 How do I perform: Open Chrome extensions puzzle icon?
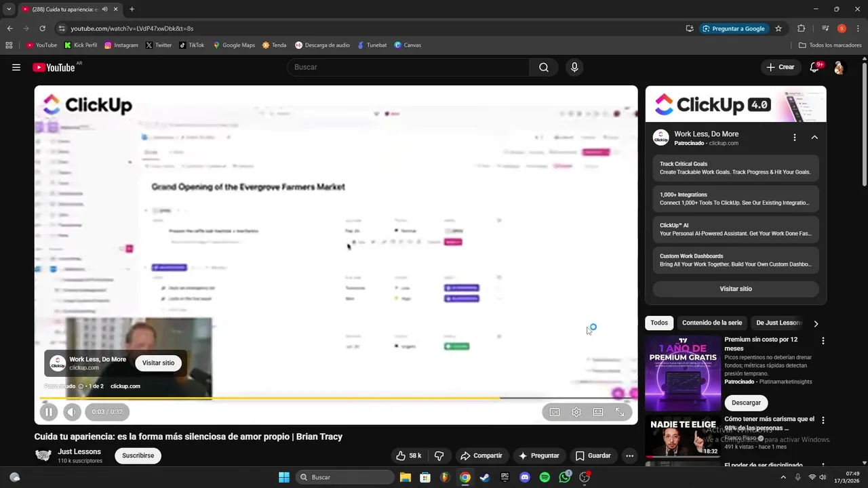tap(801, 28)
